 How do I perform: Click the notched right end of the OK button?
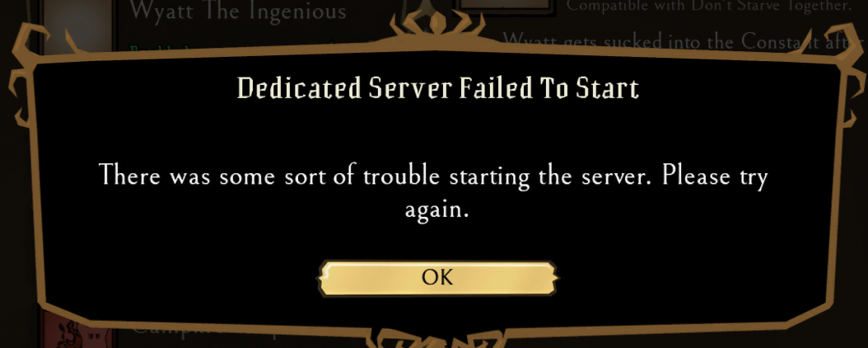(552, 278)
